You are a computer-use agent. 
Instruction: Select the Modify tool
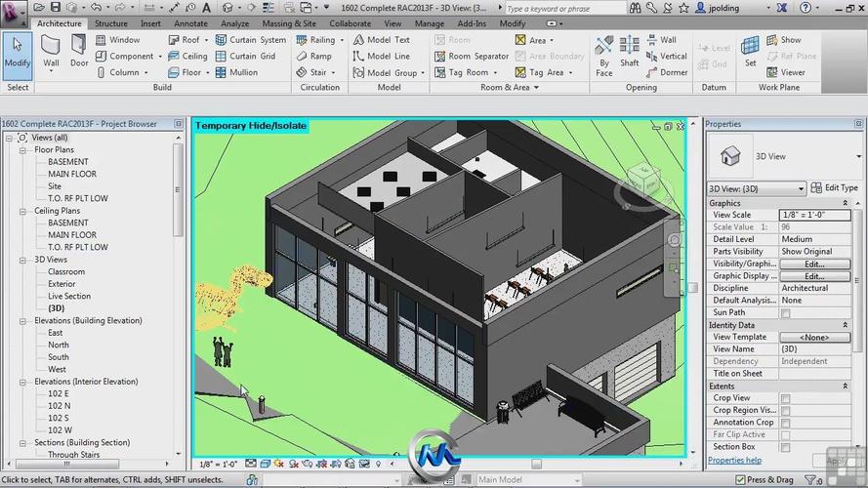tap(18, 57)
